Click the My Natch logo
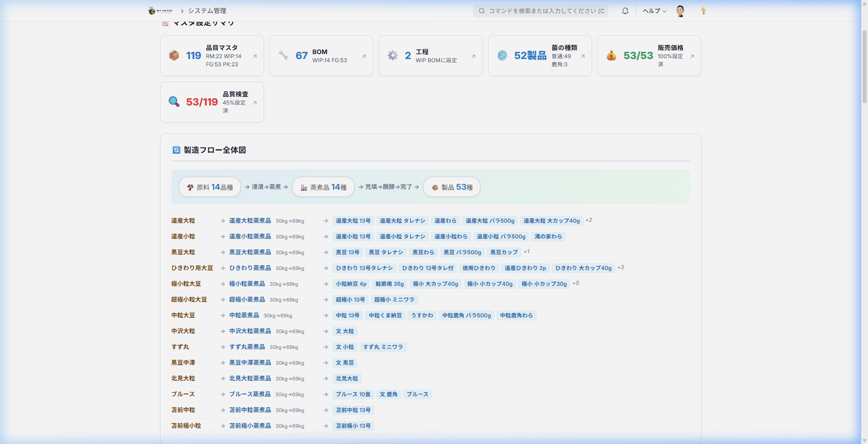The width and height of the screenshot is (868, 444). [160, 11]
